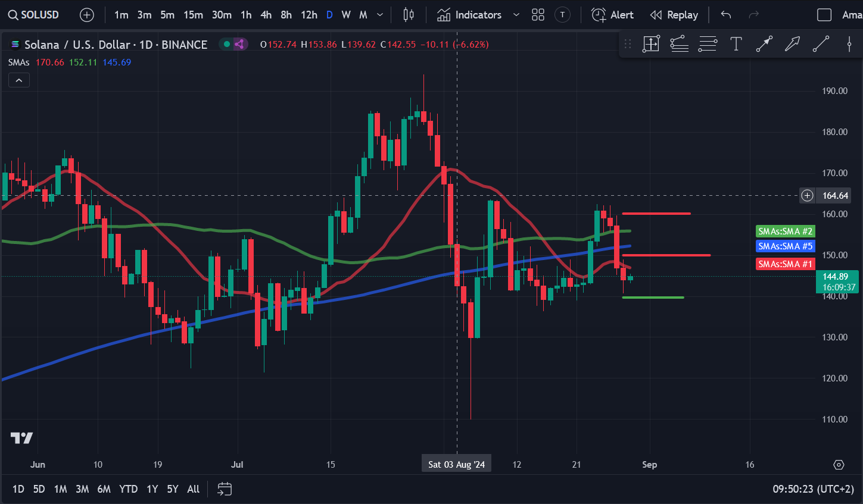Open the SOLUSD symbol search
This screenshot has width=863, height=504.
pyautogui.click(x=34, y=15)
